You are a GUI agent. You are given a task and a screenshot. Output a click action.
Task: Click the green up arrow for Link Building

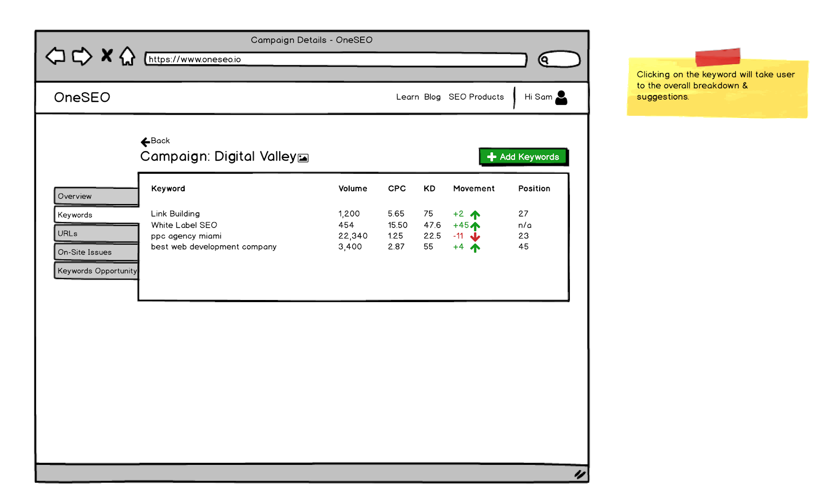(475, 215)
